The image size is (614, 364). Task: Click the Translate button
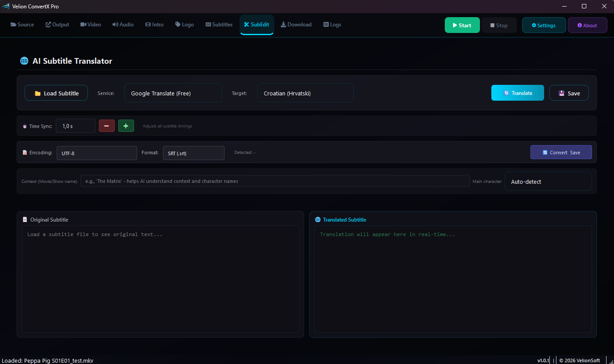click(x=518, y=93)
